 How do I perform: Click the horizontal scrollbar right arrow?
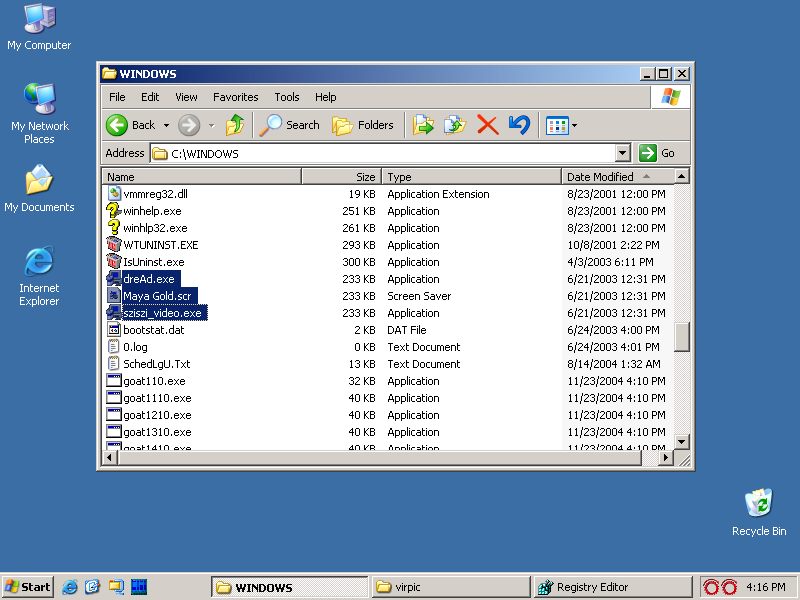click(665, 458)
